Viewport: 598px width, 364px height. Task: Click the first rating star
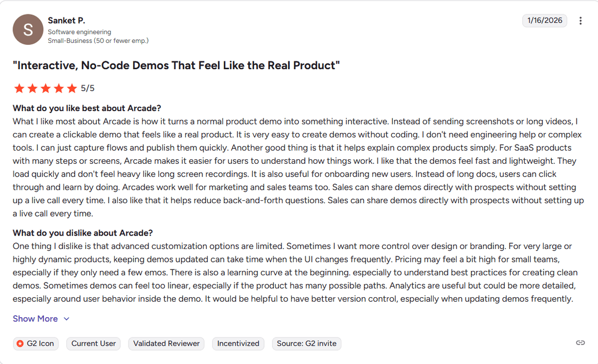point(19,89)
